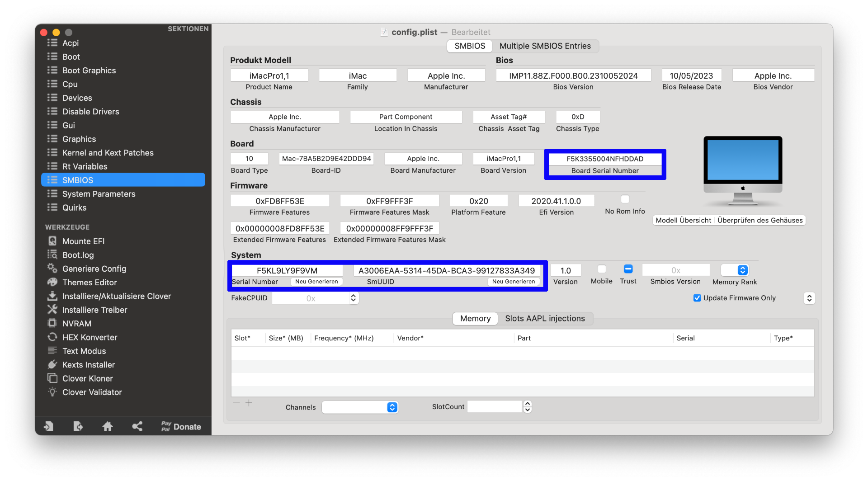Click the PayPal Donate button
The width and height of the screenshot is (868, 481).
coord(181,426)
